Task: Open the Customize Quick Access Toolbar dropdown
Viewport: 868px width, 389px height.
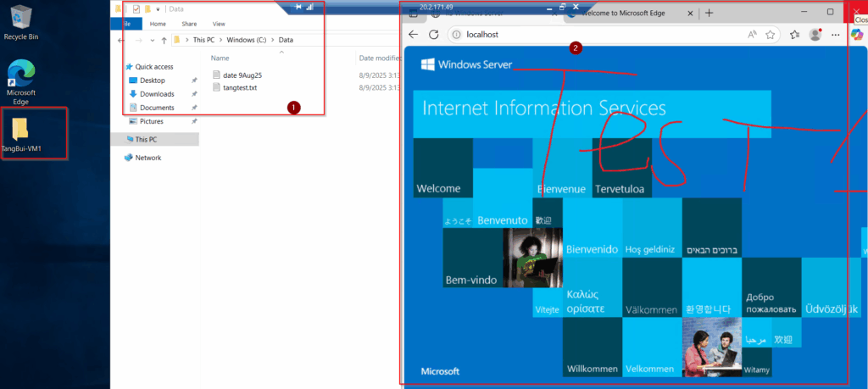Action: (158, 9)
